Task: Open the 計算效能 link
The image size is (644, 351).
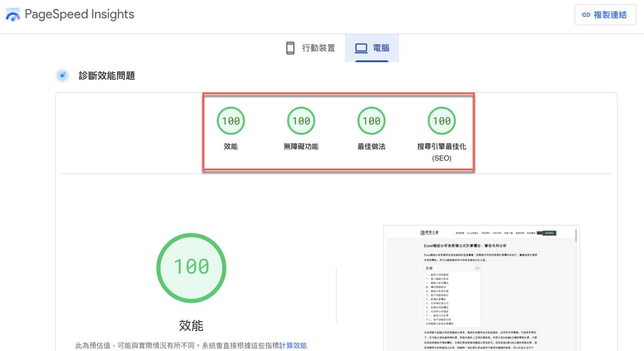Action: (293, 345)
